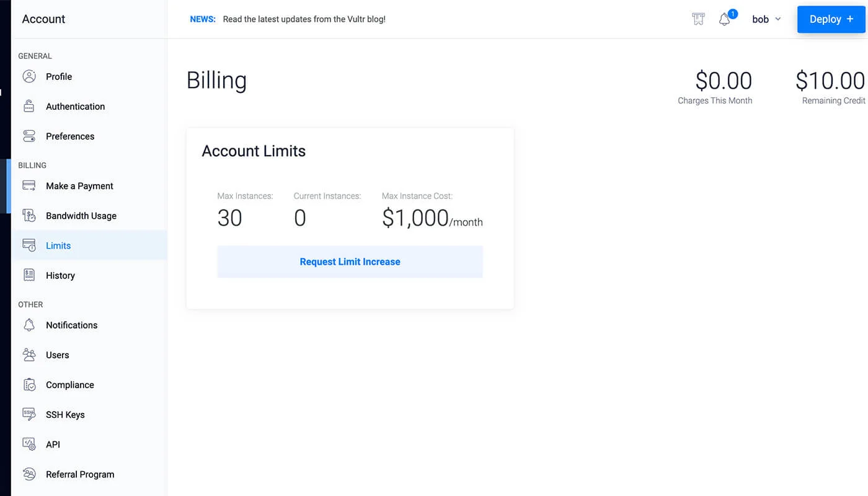Viewport: 868px width, 496px height.
Task: Click the Limits icon in the sidebar
Action: [x=29, y=245]
